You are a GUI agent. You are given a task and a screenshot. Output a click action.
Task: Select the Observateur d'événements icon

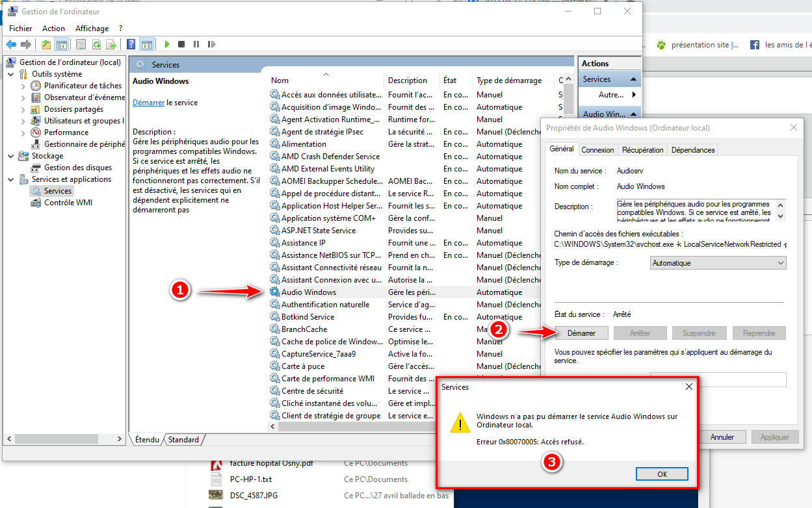(36, 97)
